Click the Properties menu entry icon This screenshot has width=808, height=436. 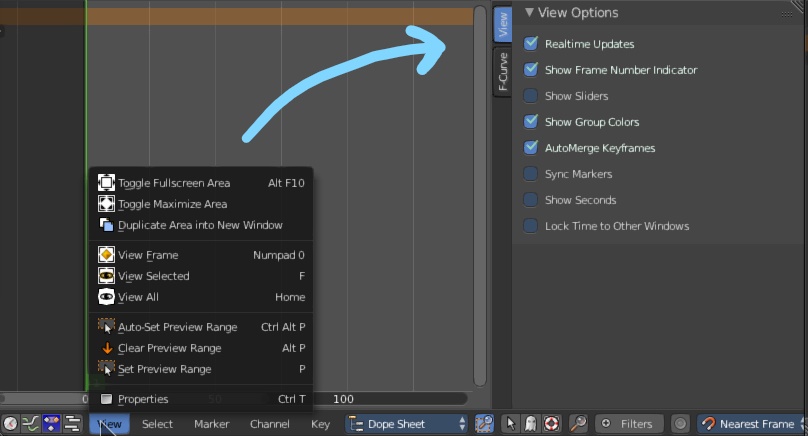[x=106, y=399]
